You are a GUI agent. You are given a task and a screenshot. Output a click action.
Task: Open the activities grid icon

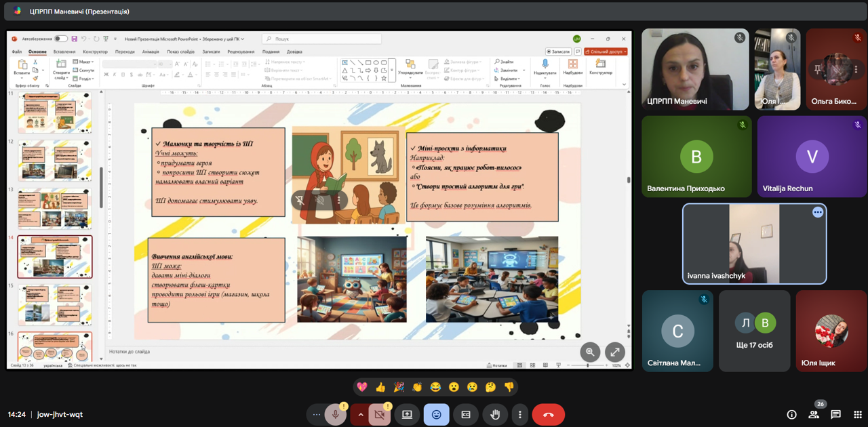[x=857, y=415]
